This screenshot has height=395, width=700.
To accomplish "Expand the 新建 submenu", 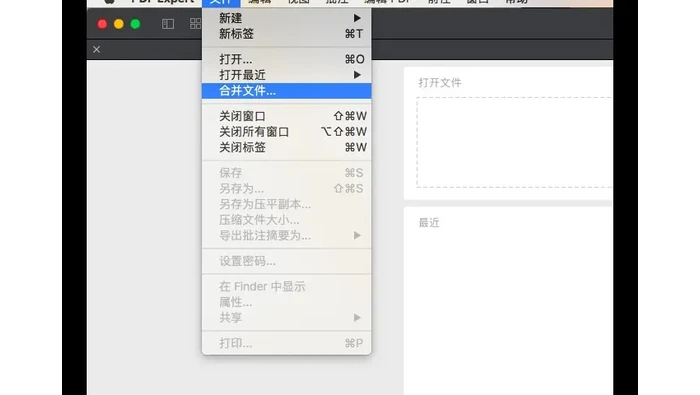I will click(287, 18).
